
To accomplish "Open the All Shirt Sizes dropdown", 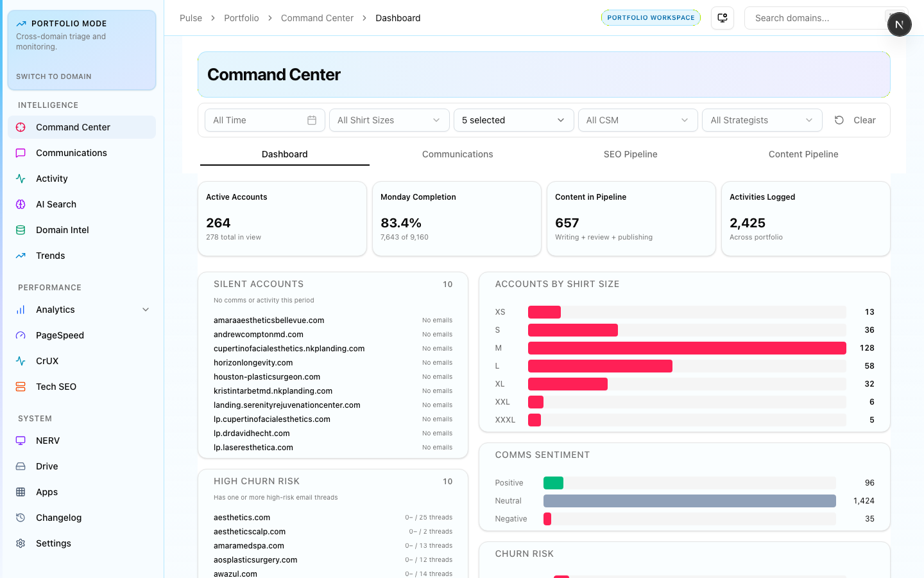I will coord(389,120).
